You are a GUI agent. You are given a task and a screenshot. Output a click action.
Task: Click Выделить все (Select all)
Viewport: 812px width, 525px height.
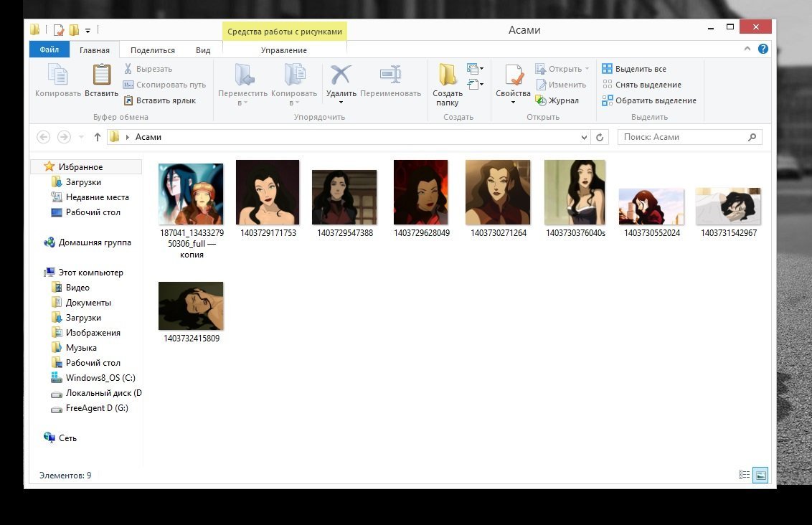(x=640, y=69)
